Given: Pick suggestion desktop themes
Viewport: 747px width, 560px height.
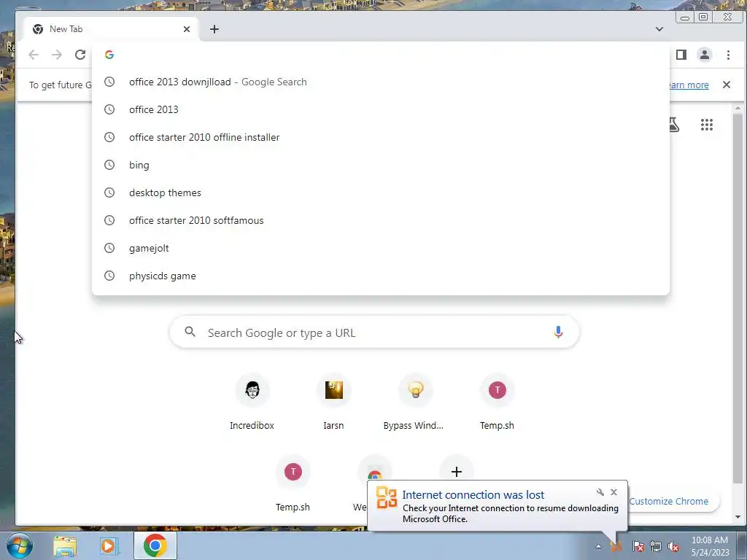Looking at the screenshot, I should 381,192.
